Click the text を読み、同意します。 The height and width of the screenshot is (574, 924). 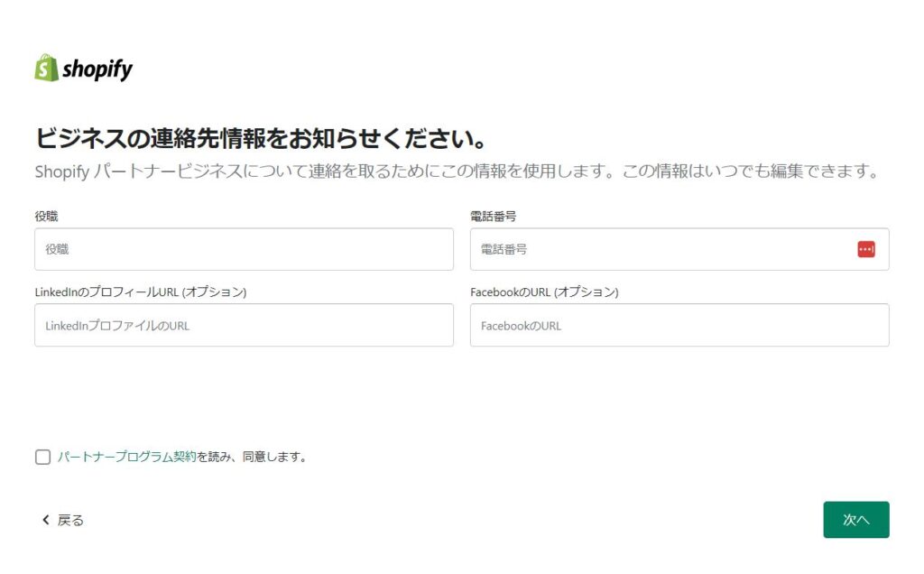point(253,457)
